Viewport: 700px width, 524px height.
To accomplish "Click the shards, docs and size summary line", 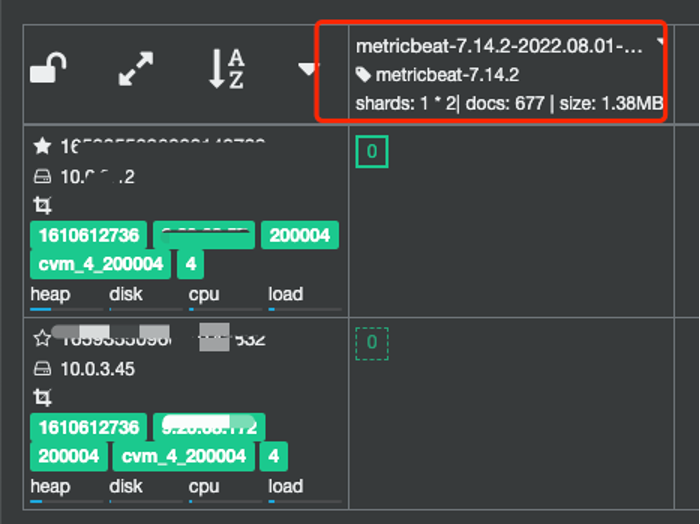I will (x=509, y=104).
